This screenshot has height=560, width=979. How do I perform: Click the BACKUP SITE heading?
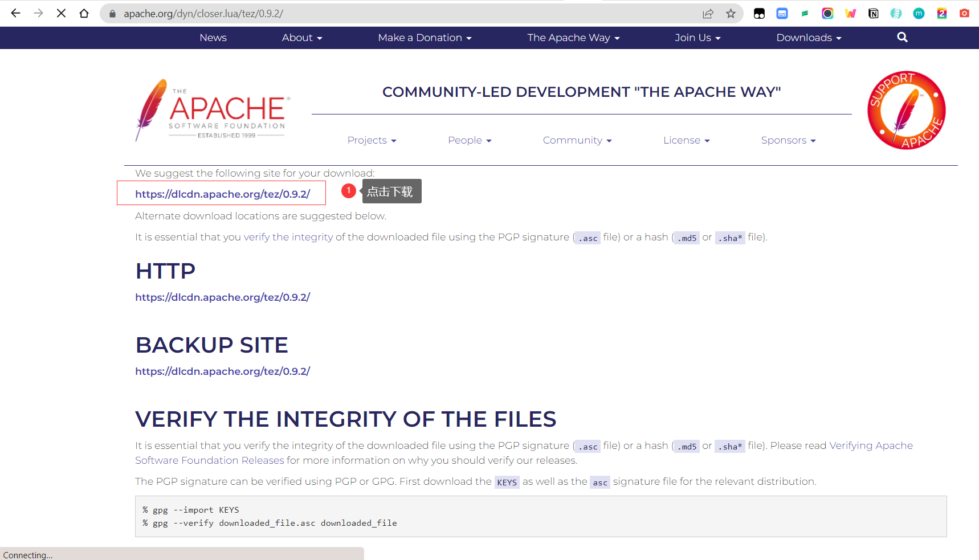point(211,345)
